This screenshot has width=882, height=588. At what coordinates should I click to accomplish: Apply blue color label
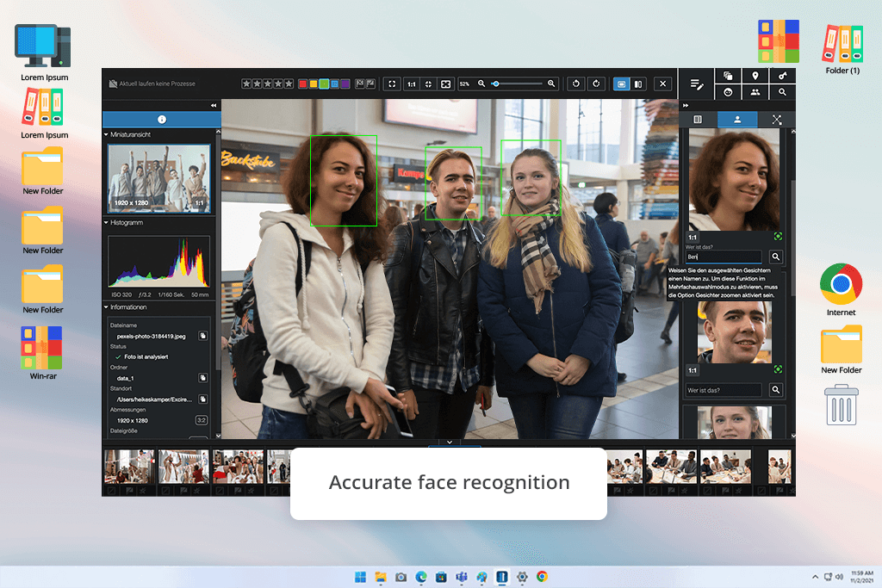(335, 84)
